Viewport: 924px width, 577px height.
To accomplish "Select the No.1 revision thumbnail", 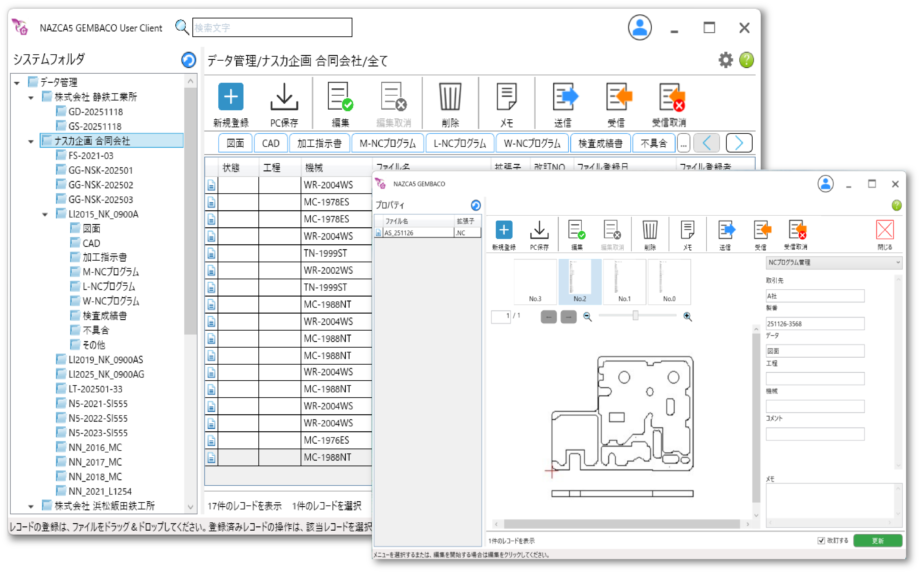I will click(x=624, y=282).
